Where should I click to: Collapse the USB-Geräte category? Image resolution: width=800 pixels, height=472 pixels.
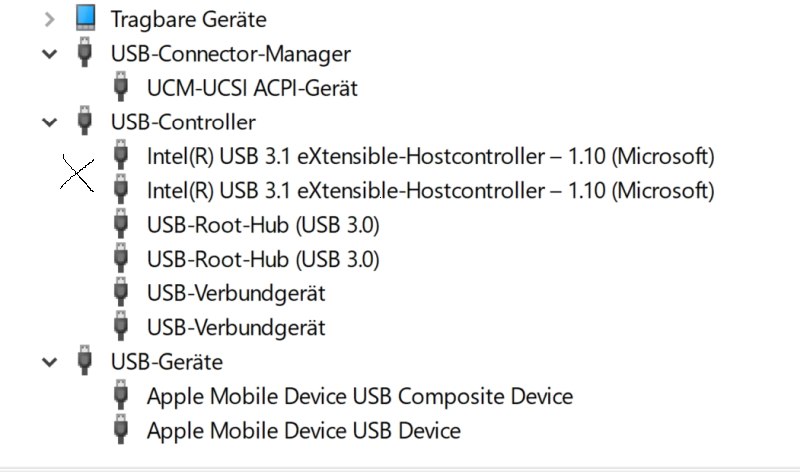point(49,362)
